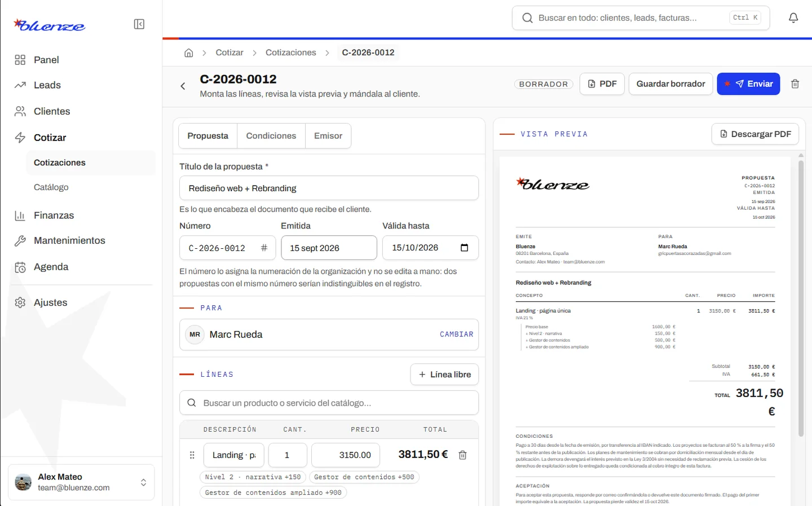This screenshot has width=812, height=506.
Task: Focus the global search box
Action: (641, 18)
